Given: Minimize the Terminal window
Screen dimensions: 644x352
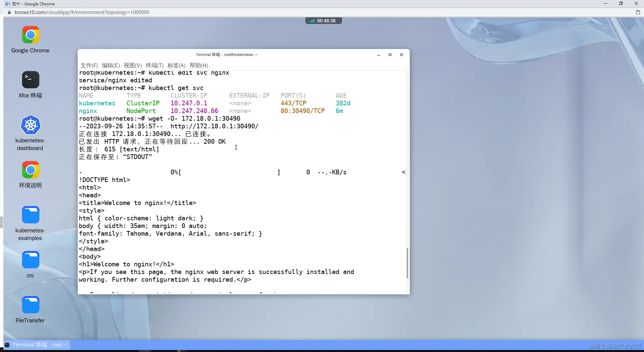Looking at the screenshot, I should click(x=379, y=55).
